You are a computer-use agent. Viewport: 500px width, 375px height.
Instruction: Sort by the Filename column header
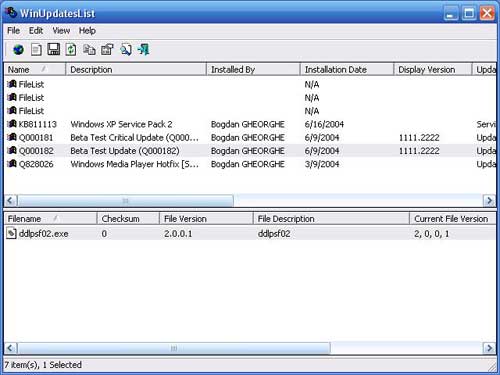[50, 219]
